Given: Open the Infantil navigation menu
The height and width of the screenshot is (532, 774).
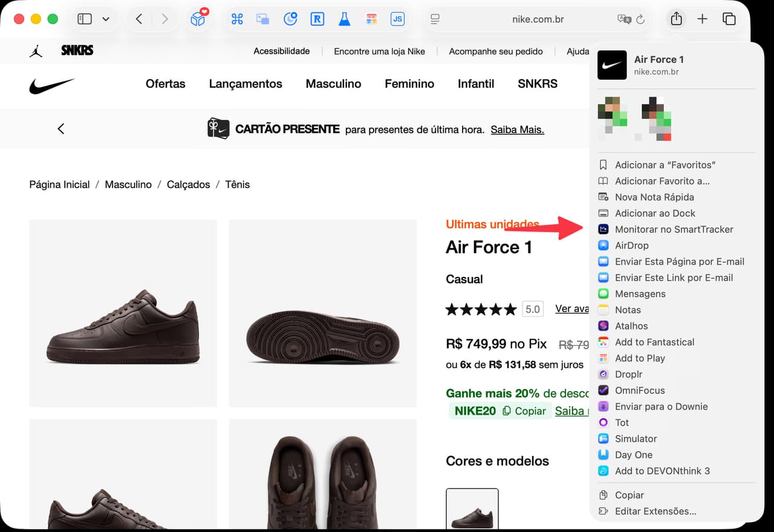Looking at the screenshot, I should tap(476, 84).
